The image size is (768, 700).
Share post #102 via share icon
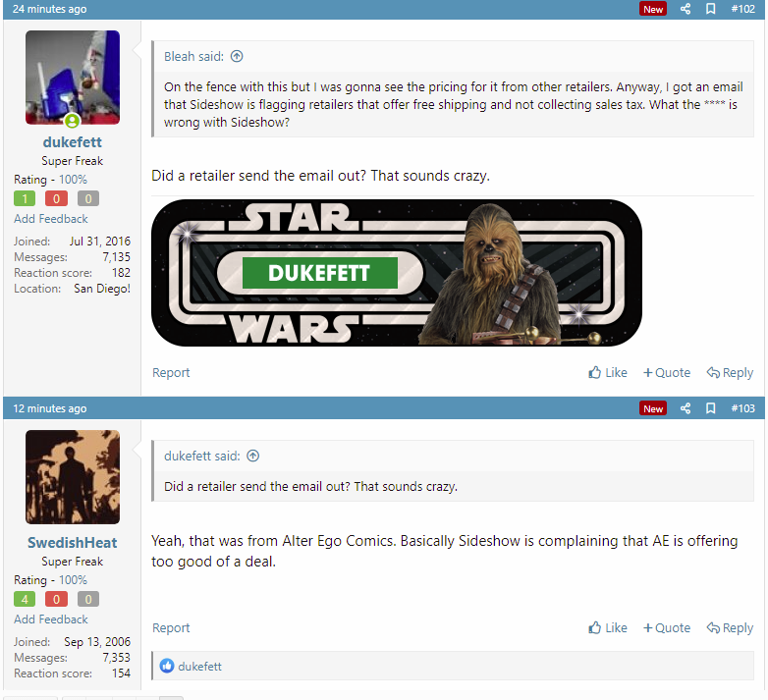click(686, 9)
